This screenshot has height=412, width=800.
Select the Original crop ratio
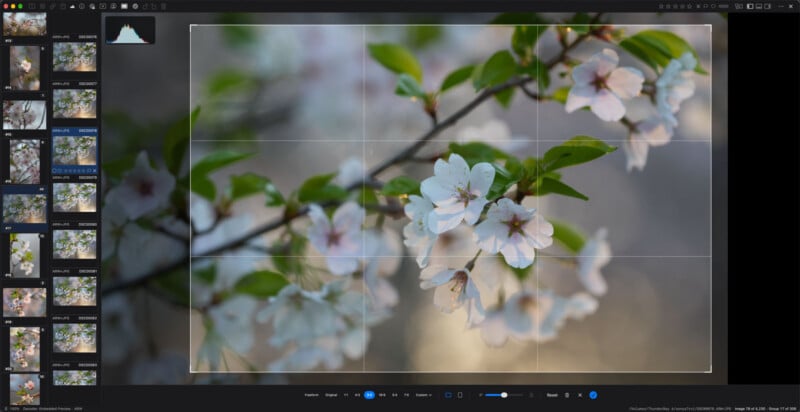click(x=331, y=395)
